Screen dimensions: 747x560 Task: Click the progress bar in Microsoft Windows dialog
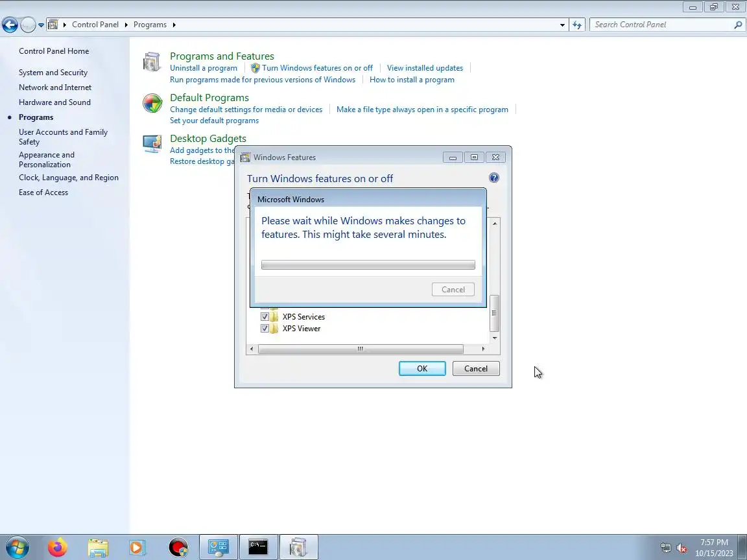[x=368, y=264]
